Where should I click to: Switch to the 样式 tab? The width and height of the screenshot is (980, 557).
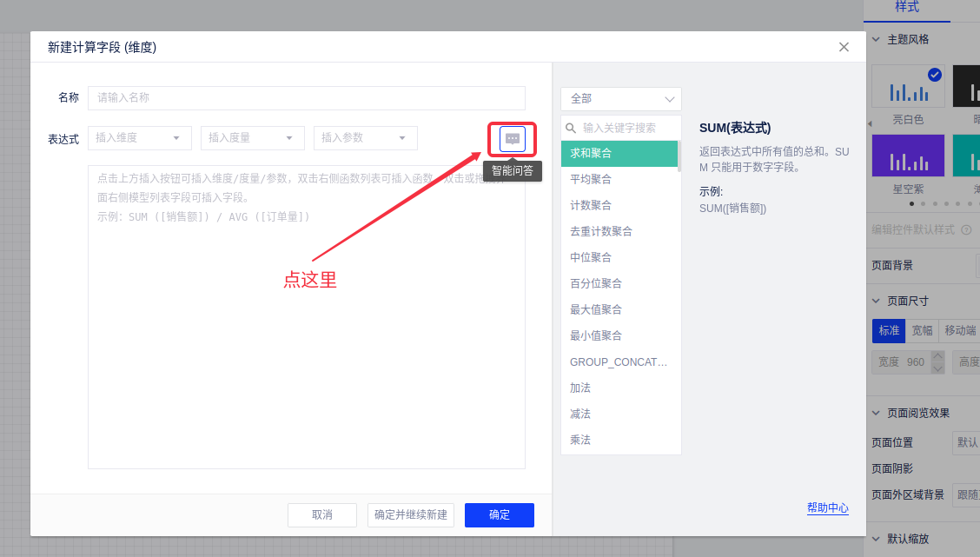[x=907, y=8]
